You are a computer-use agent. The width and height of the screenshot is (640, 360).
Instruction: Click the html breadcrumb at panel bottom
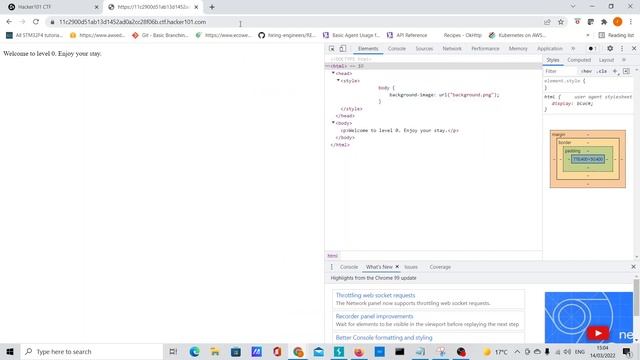coord(333,256)
